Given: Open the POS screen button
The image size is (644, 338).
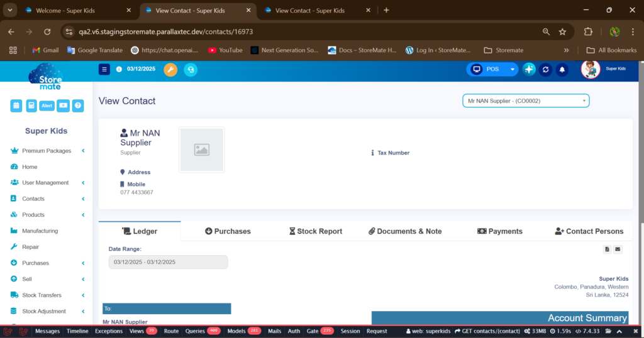Looking at the screenshot, I should pyautogui.click(x=487, y=69).
